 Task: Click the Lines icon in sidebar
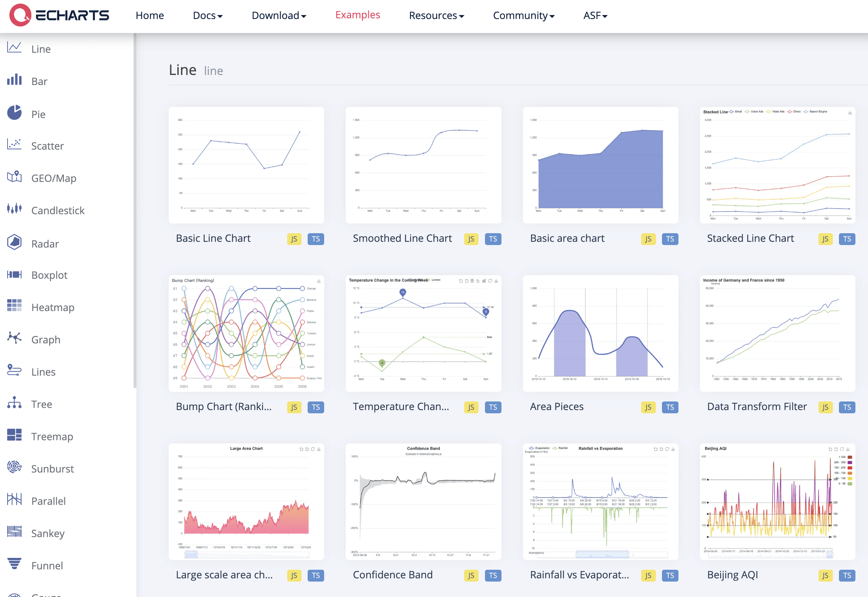14,370
